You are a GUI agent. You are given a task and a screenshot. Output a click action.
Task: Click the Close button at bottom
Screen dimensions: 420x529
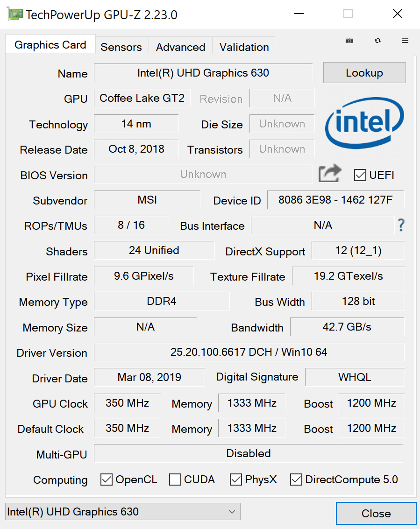(x=376, y=514)
